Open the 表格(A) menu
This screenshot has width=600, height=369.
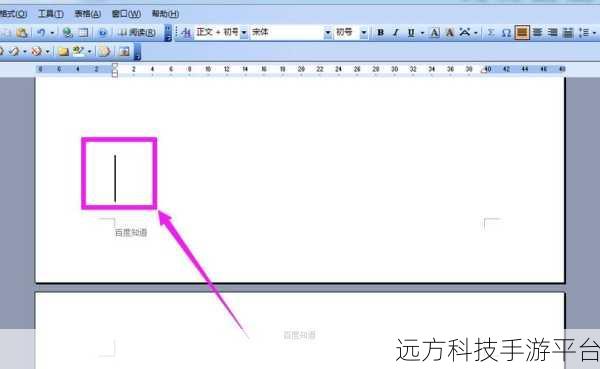pyautogui.click(x=88, y=14)
